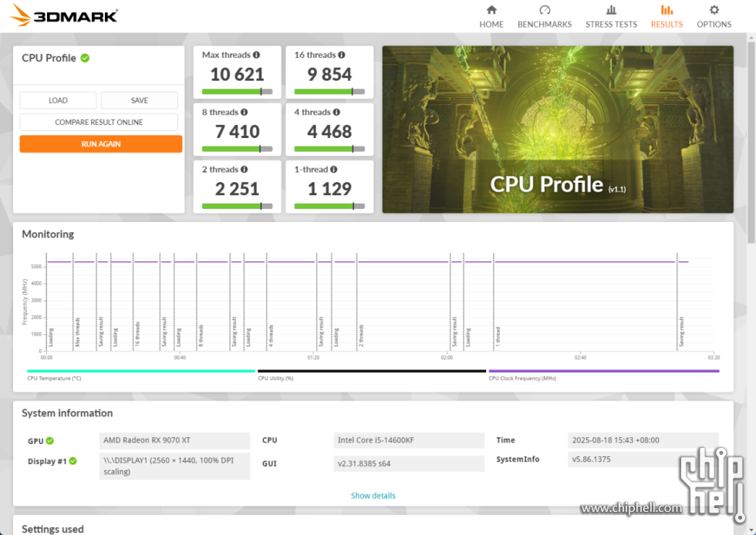Click the 8 threads score bar
Screen dimensions: 756x535
coord(238,149)
